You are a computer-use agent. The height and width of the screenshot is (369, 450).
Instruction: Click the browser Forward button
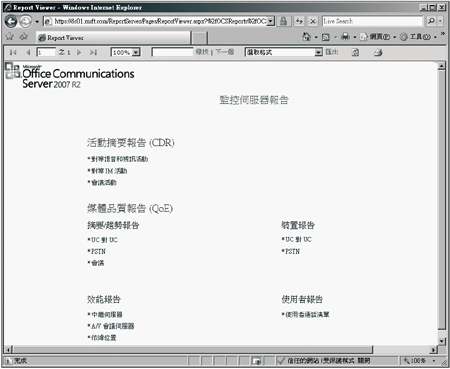[x=25, y=22]
